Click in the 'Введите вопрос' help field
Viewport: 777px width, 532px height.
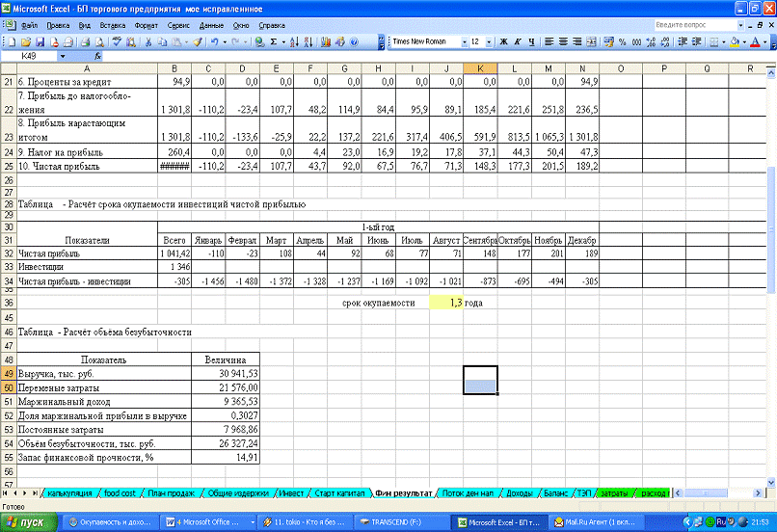click(x=687, y=24)
